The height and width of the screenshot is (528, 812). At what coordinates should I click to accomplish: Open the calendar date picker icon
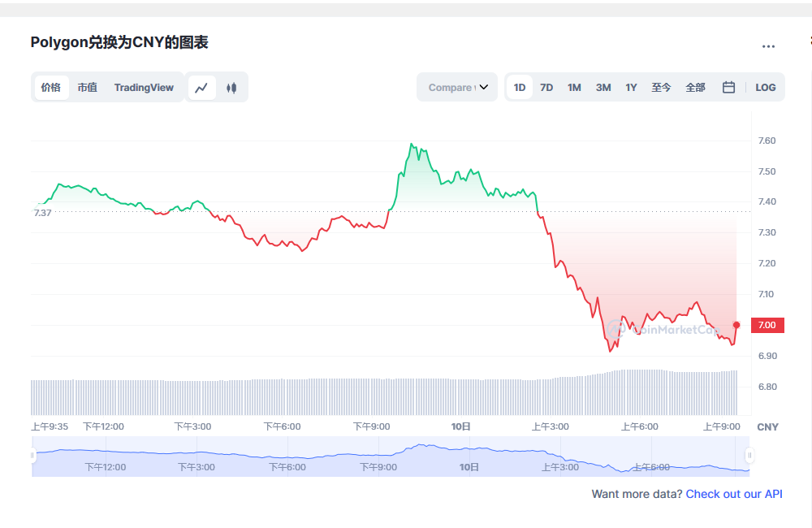(728, 88)
